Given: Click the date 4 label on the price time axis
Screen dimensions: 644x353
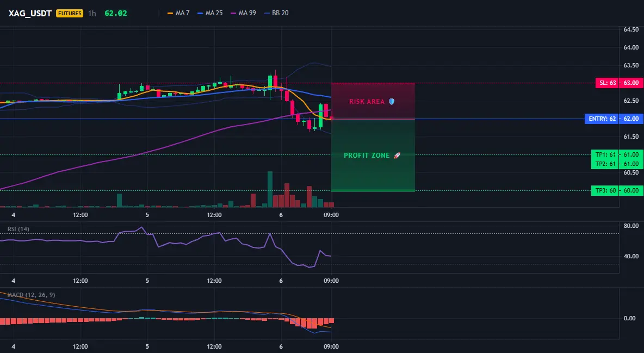Looking at the screenshot, I should pos(14,215).
